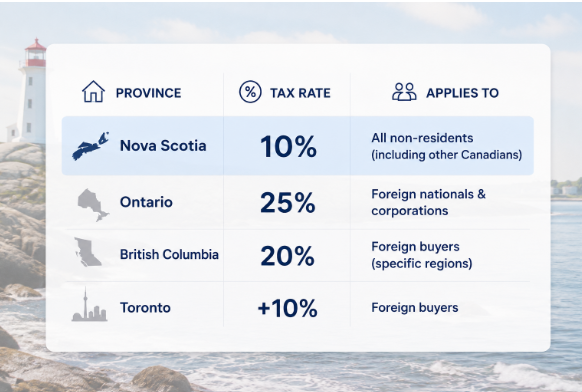582x392 pixels.
Task: Click the TAX RATE column header
Action: coord(300,93)
